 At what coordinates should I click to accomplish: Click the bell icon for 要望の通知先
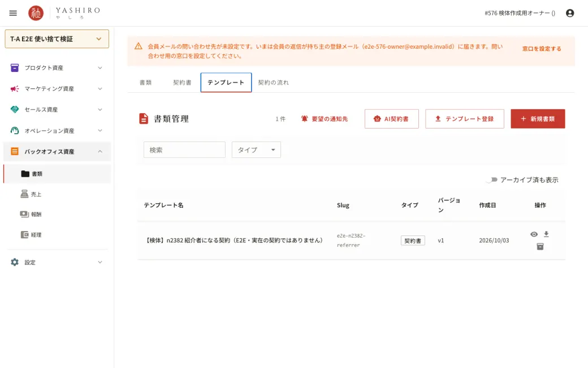click(x=305, y=119)
